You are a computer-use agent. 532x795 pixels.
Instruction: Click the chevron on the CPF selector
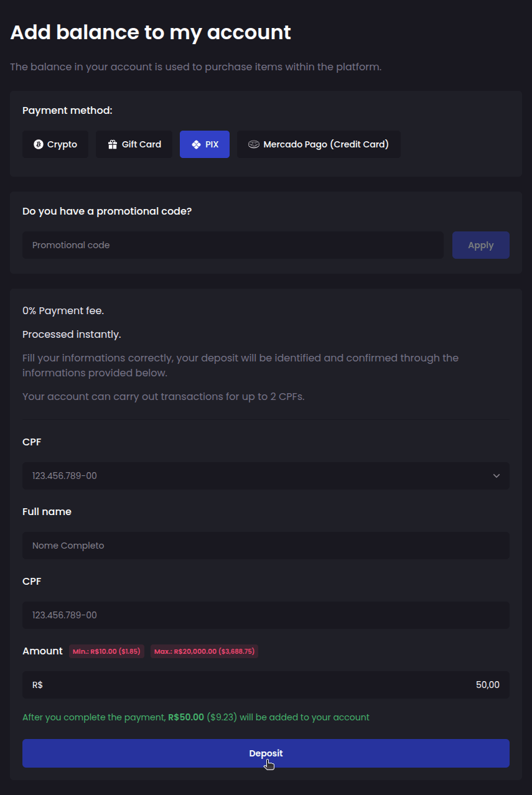tap(496, 475)
